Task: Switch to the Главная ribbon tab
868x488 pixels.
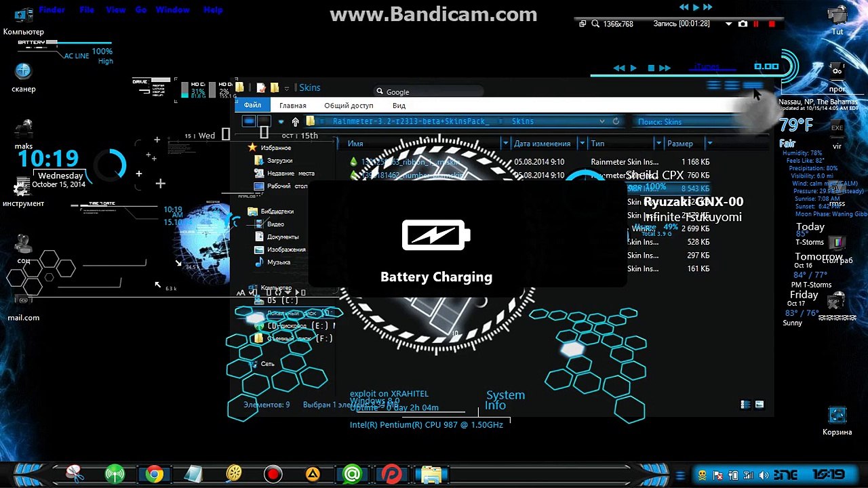Action: coord(293,105)
